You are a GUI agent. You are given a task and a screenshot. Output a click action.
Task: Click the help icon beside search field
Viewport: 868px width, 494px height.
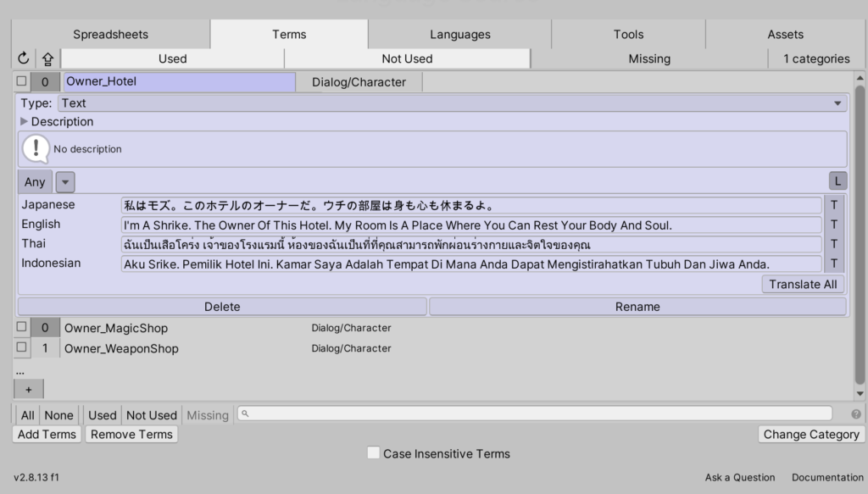tap(855, 414)
